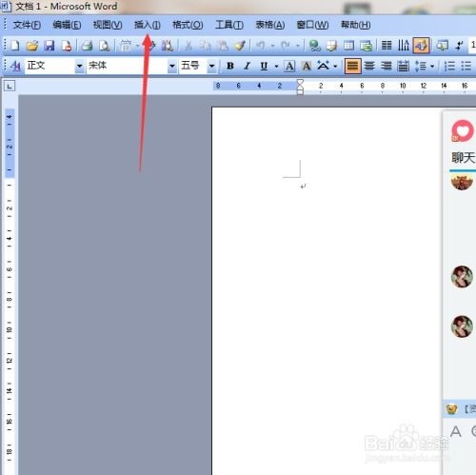Open the columns layout icon
Screen dimensions: 476x475
[x=387, y=46]
